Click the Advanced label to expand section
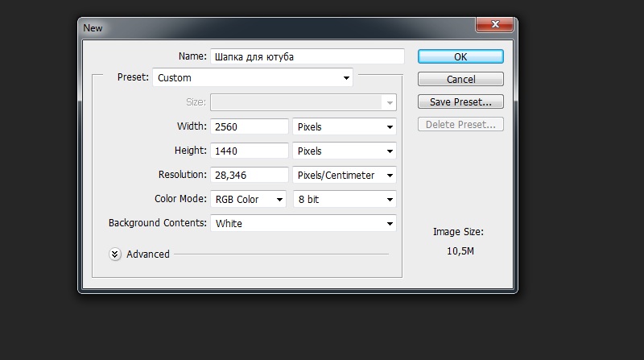Viewport: 644px width, 360px height. coord(148,254)
